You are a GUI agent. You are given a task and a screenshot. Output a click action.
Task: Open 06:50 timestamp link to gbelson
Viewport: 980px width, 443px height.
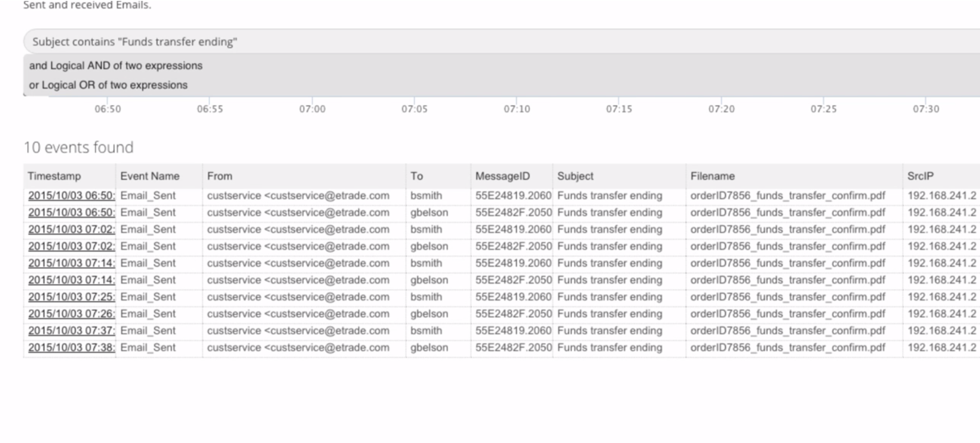(71, 212)
